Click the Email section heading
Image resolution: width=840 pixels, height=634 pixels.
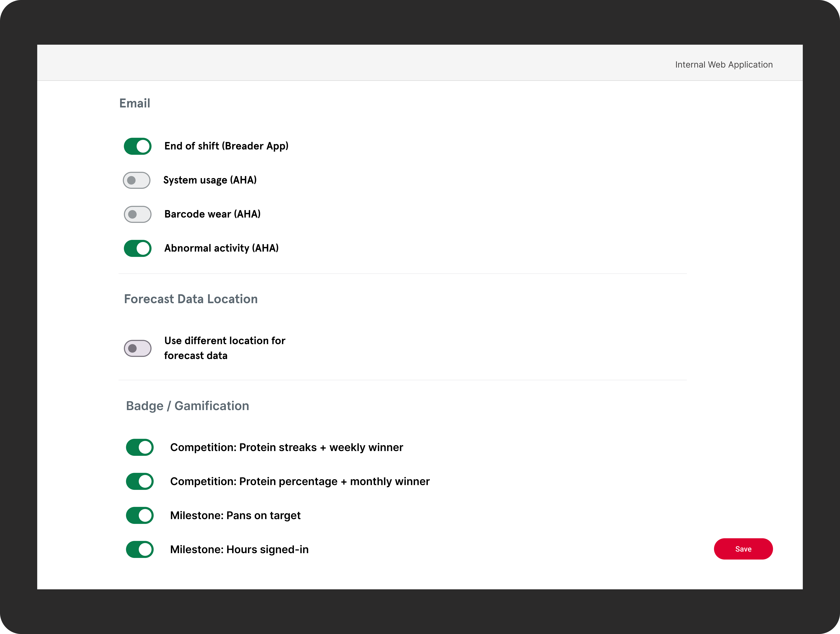click(135, 103)
